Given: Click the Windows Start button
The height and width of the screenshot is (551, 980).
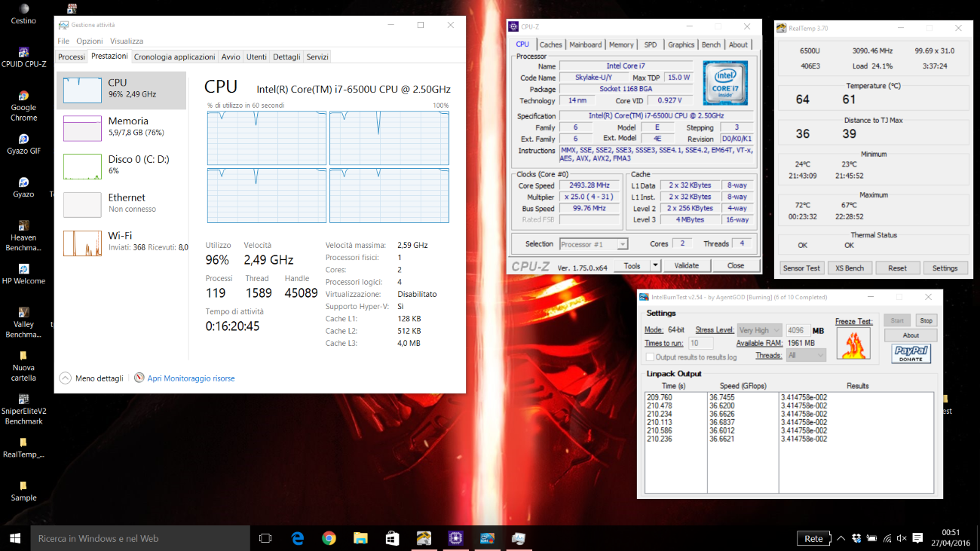Looking at the screenshot, I should 15,538.
